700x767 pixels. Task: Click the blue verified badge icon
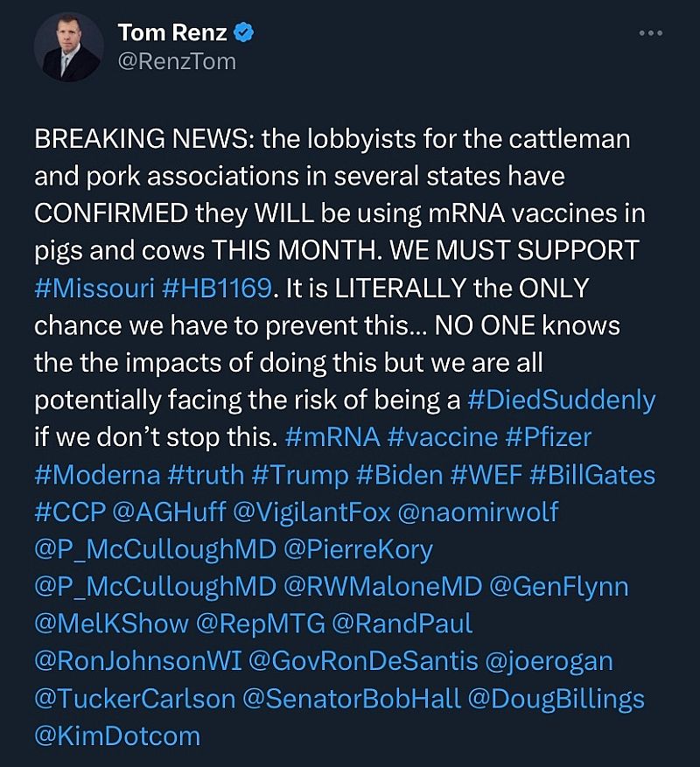(246, 33)
